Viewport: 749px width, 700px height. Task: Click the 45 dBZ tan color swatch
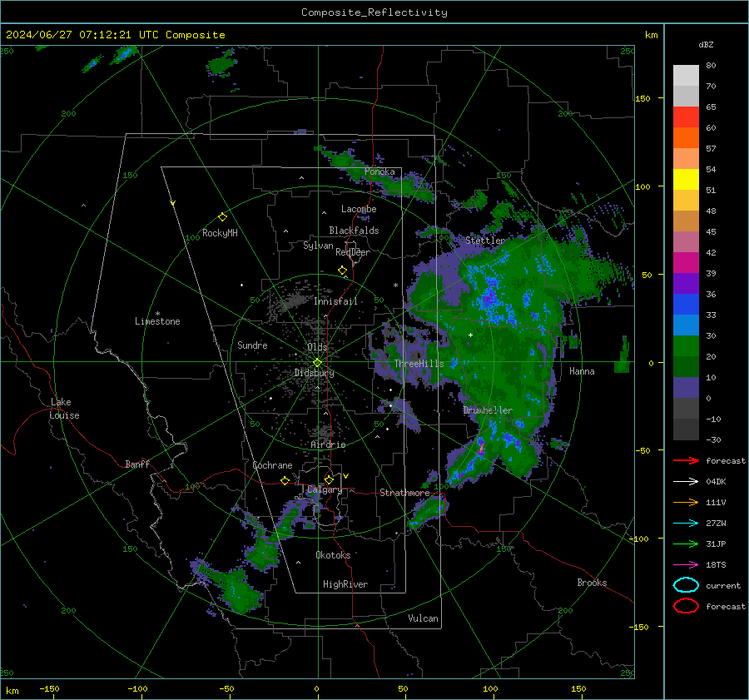(686, 221)
